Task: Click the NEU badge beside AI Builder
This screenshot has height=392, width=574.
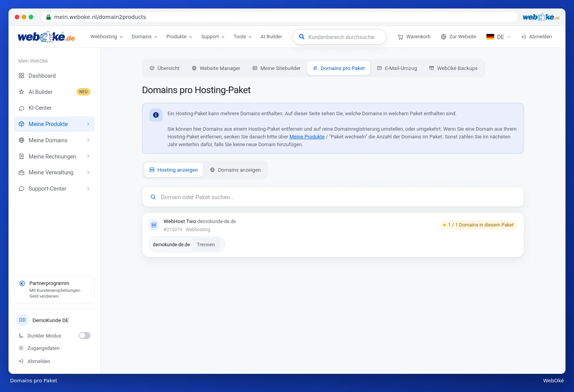Action: click(x=84, y=92)
